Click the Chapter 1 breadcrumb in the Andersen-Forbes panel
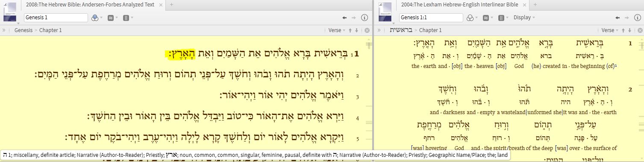The image size is (644, 162). [x=50, y=30]
